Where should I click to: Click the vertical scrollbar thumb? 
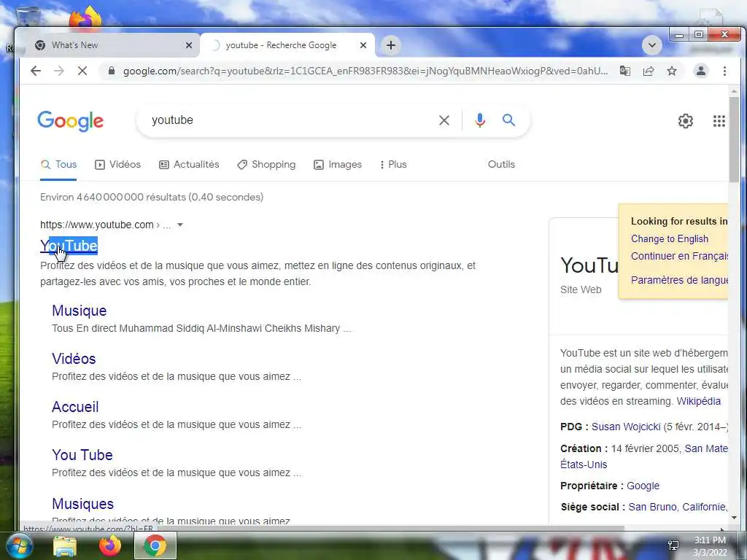pyautogui.click(x=734, y=138)
